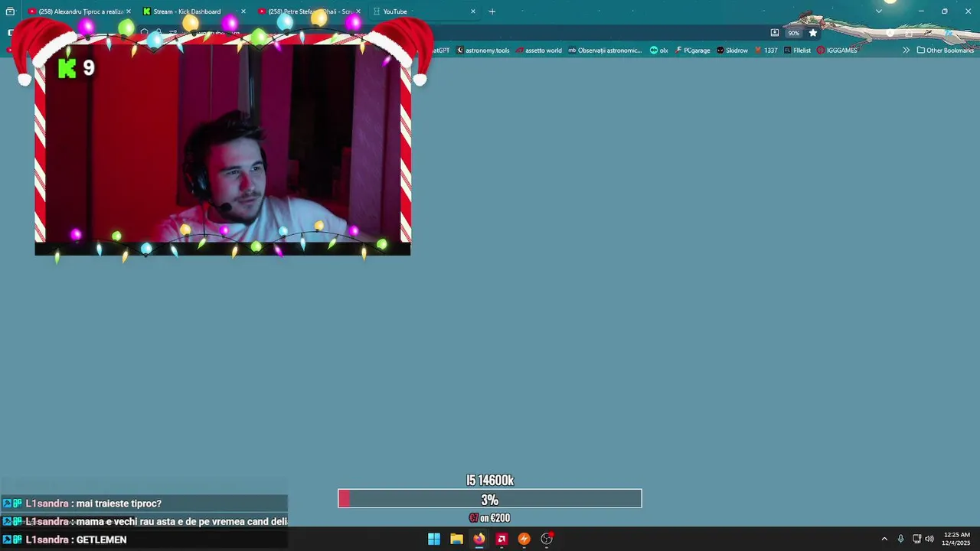980x551 pixels.
Task: Click the Kick logo viewer counter
Action: pyautogui.click(x=76, y=68)
